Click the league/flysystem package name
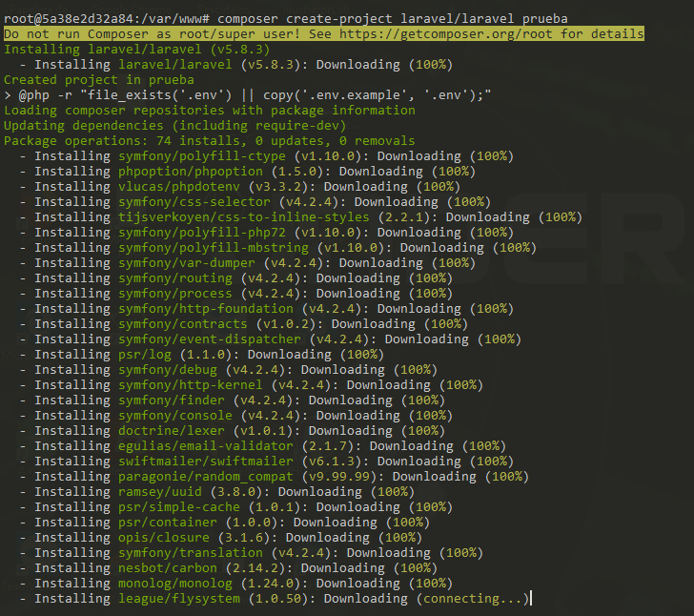This screenshot has height=616, width=694. pos(179,600)
